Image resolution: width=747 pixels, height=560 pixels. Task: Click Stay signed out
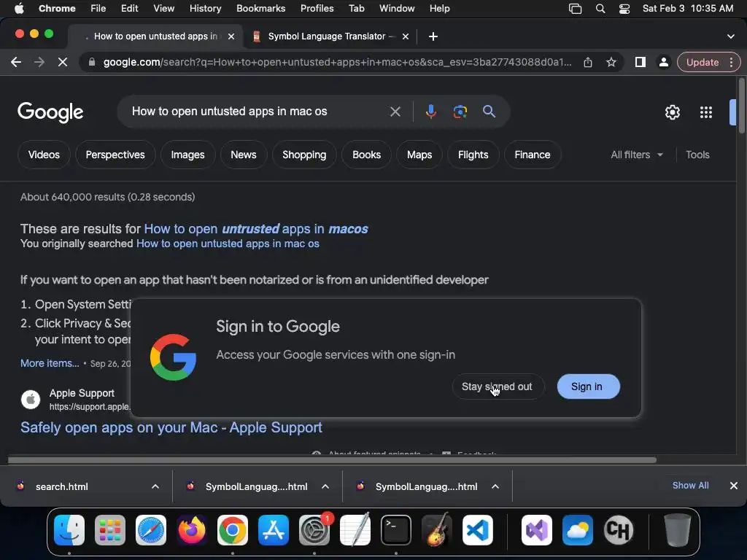point(497,386)
